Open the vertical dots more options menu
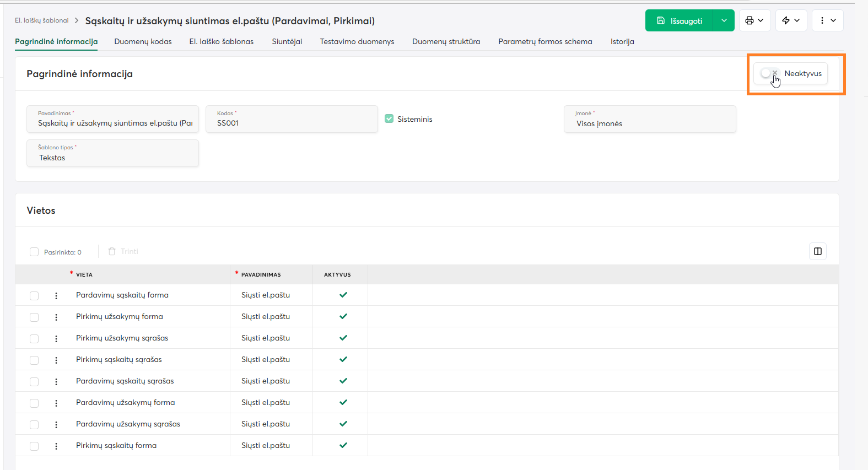Viewport: 868px width, 470px height. (827, 20)
